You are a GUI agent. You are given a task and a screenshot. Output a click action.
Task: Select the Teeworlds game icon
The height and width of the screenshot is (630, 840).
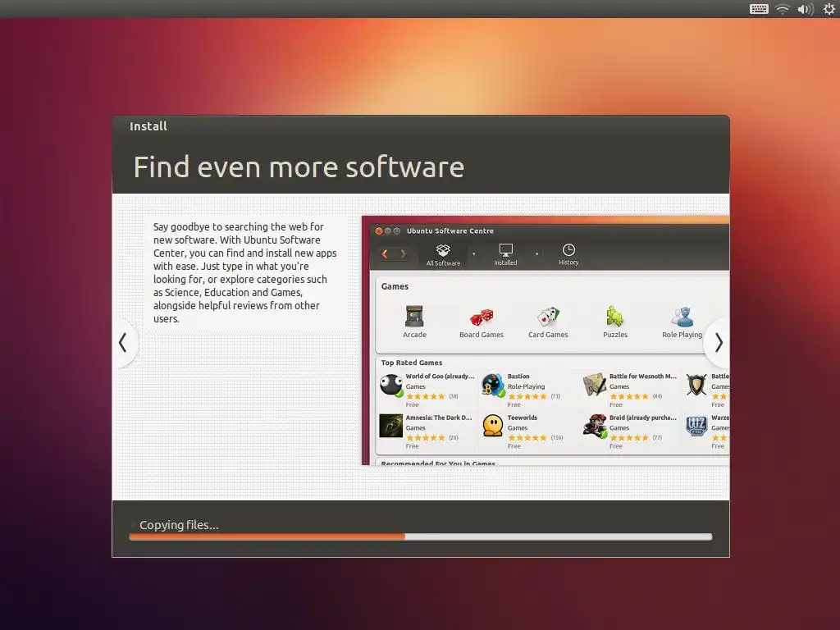pos(493,426)
